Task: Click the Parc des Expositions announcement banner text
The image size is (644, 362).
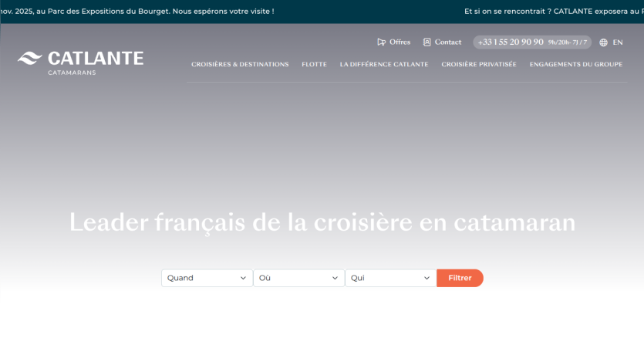Action: tap(137, 12)
